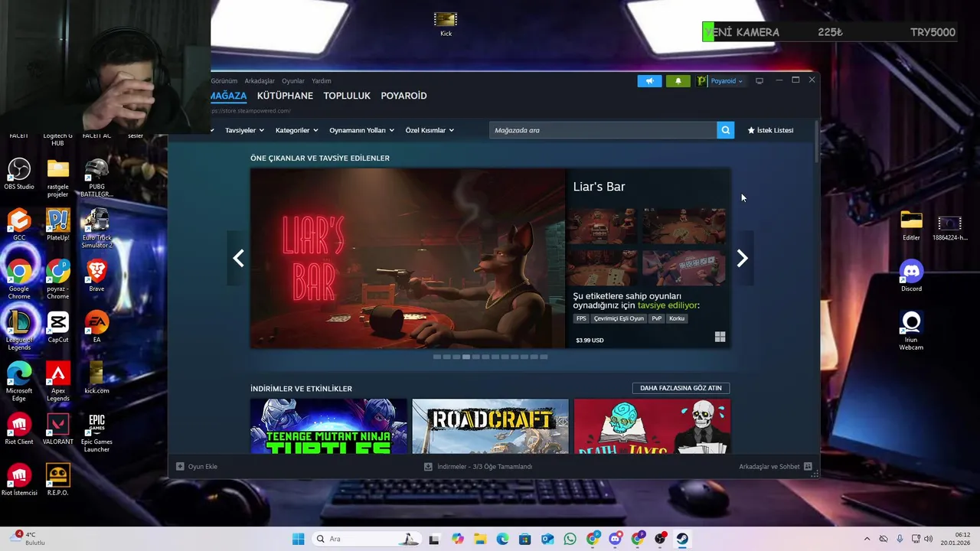Select the highlighted fourth carousel page indicator
This screenshot has width=980, height=551.
[465, 357]
